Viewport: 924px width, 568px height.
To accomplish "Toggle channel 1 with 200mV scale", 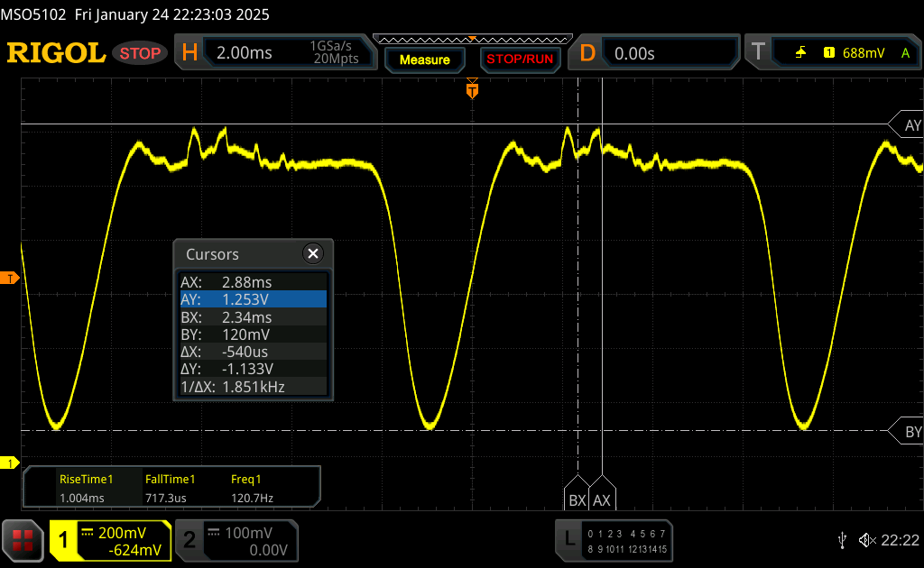I will pos(110,540).
